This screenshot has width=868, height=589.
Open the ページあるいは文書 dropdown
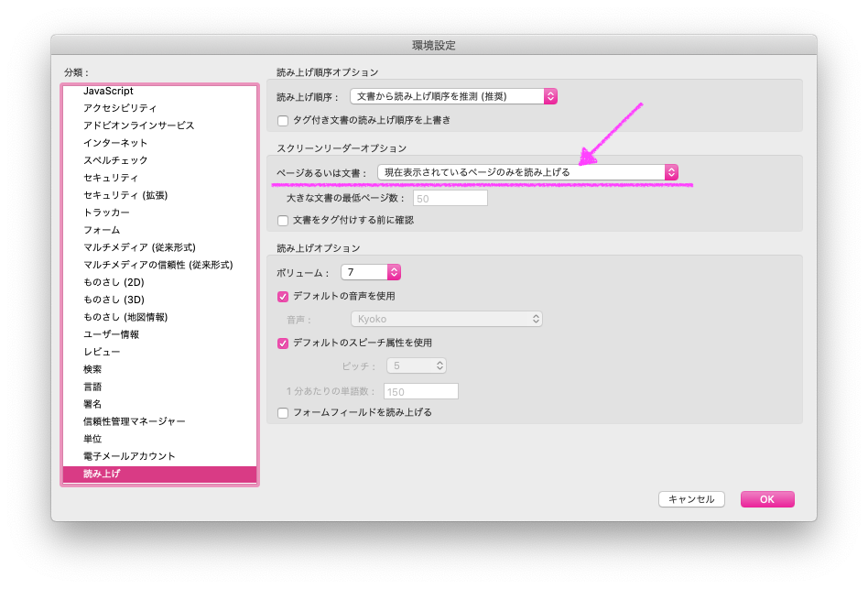click(527, 173)
